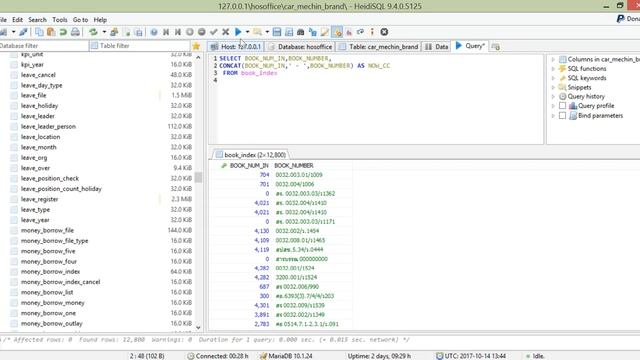Click the Database filter input field

[44, 46]
